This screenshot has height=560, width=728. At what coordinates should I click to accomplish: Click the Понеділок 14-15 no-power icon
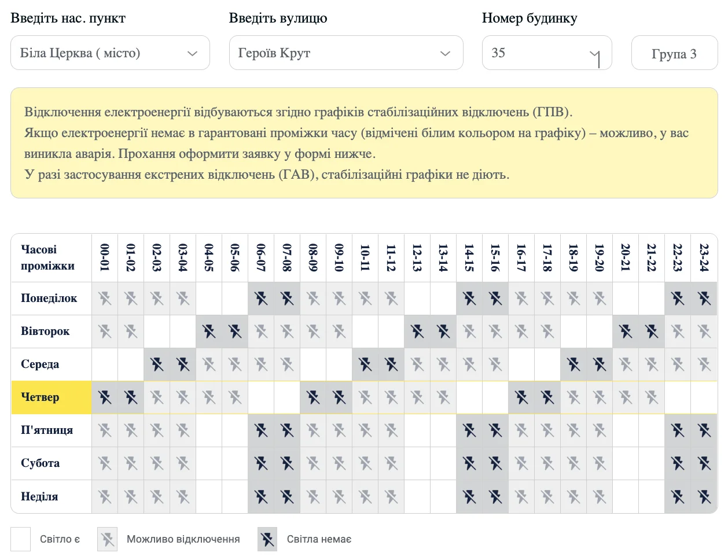(x=469, y=299)
